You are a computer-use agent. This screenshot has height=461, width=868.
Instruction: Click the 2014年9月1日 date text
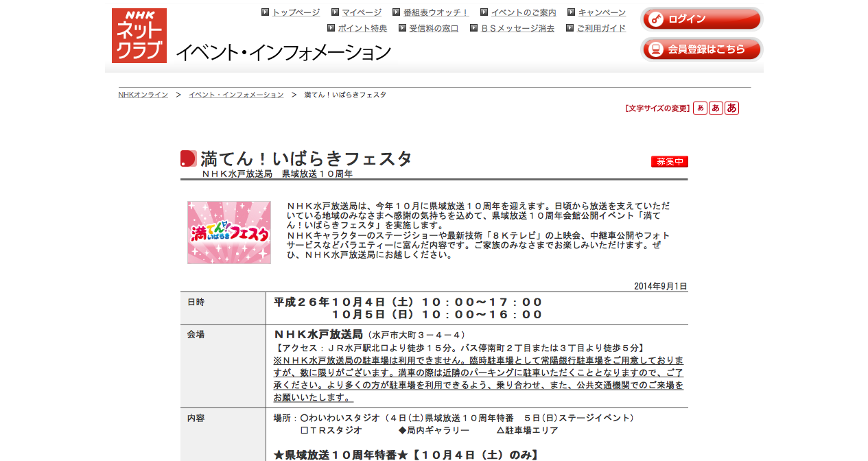pyautogui.click(x=661, y=287)
